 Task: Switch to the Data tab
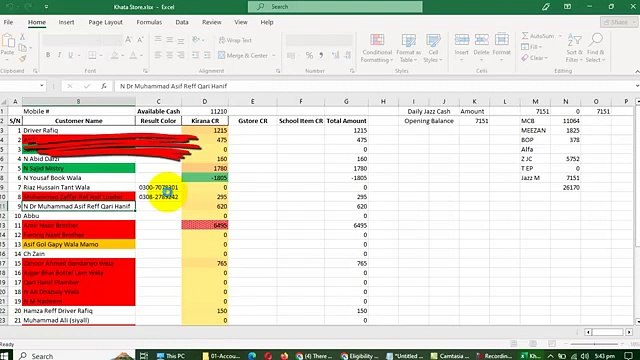tap(182, 22)
